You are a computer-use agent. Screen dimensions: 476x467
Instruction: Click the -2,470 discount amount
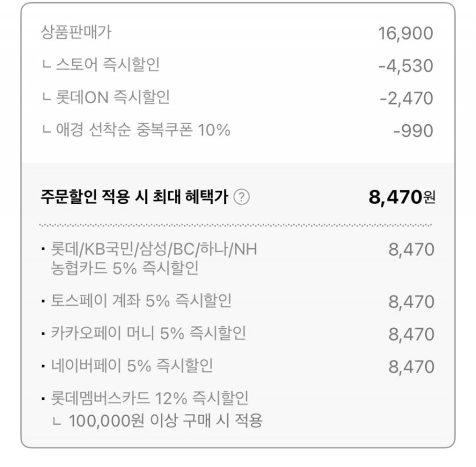tap(406, 98)
